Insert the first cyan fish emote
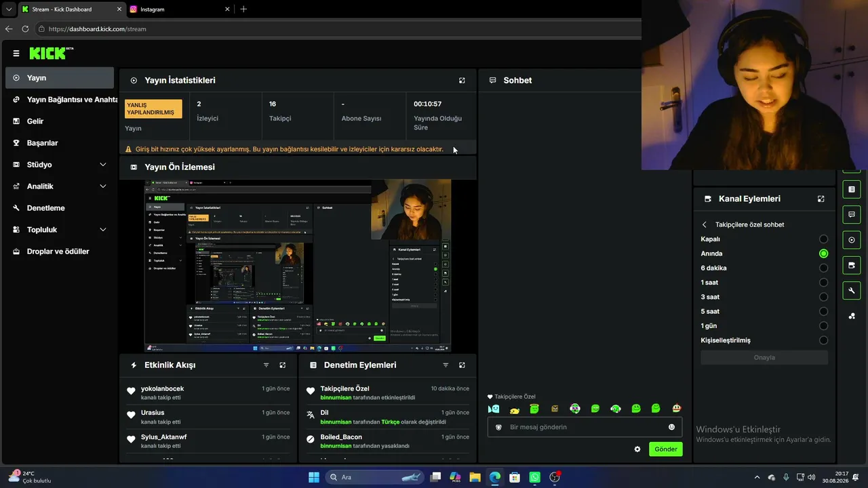Viewport: 868px width, 488px height. tap(494, 409)
